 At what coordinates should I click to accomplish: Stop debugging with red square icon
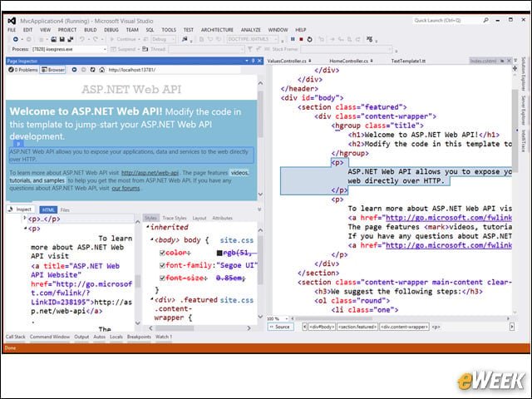[x=301, y=39]
